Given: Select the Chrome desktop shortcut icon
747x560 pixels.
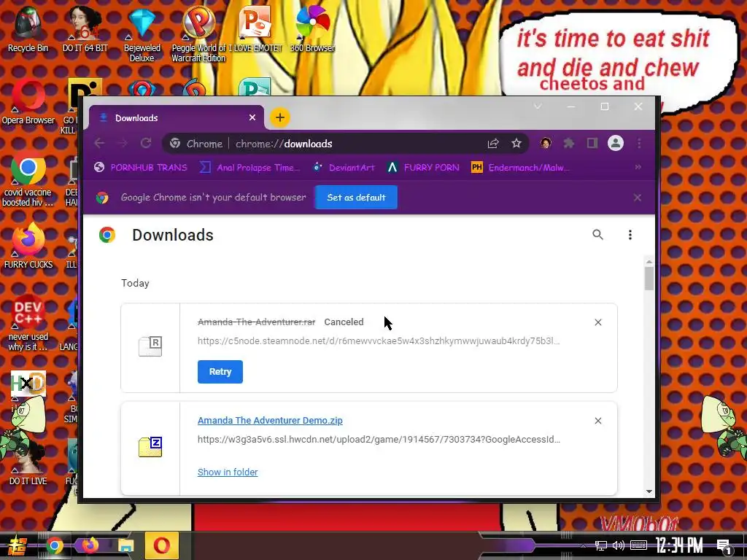Looking at the screenshot, I should [28, 179].
